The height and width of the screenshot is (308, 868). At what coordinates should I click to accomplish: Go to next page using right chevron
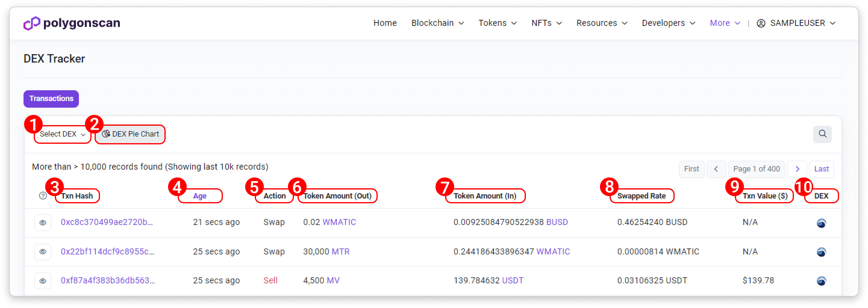(x=797, y=169)
